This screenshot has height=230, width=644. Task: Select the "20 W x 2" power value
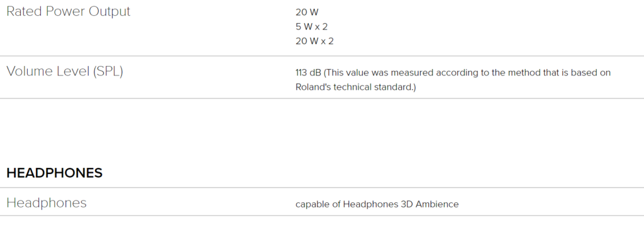click(x=314, y=41)
